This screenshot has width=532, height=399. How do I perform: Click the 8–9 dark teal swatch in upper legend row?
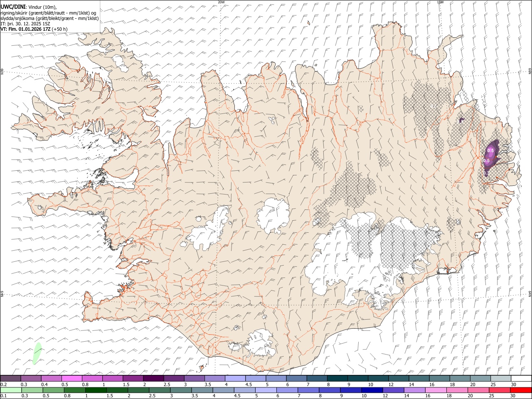pos(337,379)
